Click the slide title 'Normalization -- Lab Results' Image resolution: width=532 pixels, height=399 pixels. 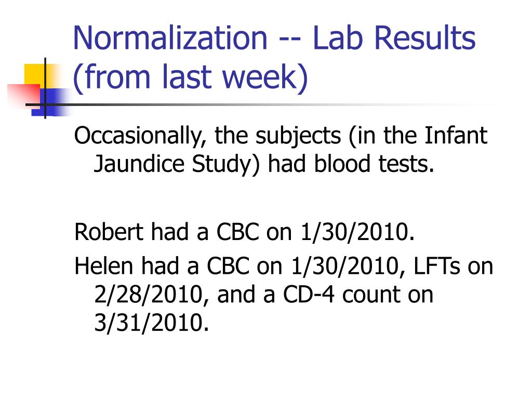274,37
